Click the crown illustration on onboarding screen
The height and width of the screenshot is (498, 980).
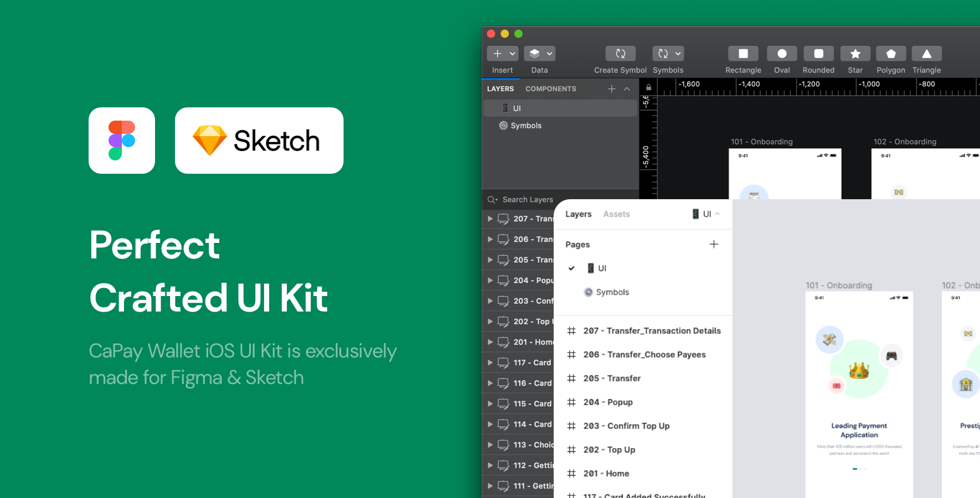point(859,370)
